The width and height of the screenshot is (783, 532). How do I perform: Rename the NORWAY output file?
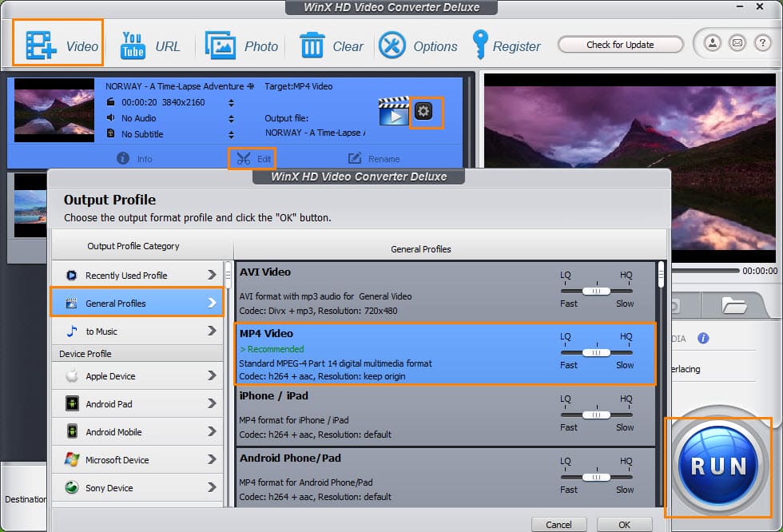374,159
